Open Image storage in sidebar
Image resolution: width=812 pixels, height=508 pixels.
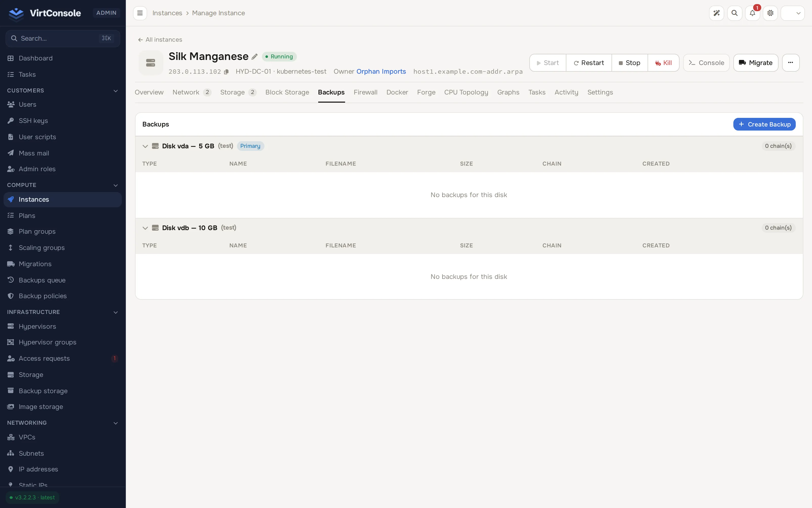pyautogui.click(x=63, y=407)
